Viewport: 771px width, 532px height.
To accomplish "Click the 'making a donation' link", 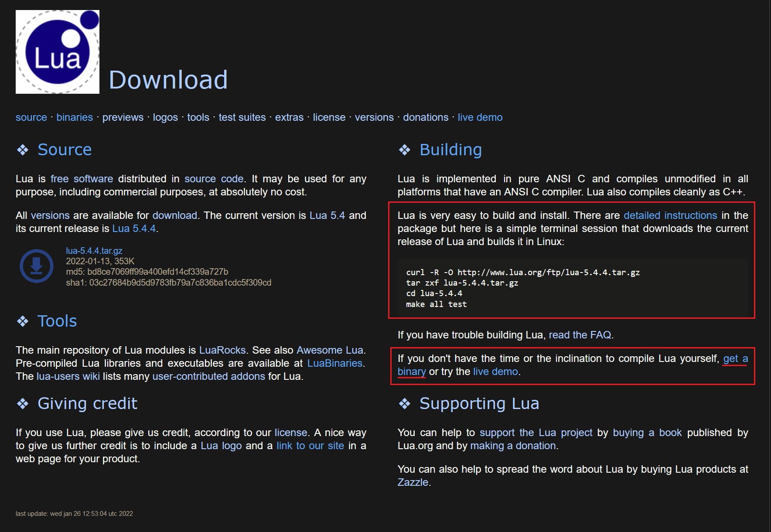I will (x=513, y=446).
